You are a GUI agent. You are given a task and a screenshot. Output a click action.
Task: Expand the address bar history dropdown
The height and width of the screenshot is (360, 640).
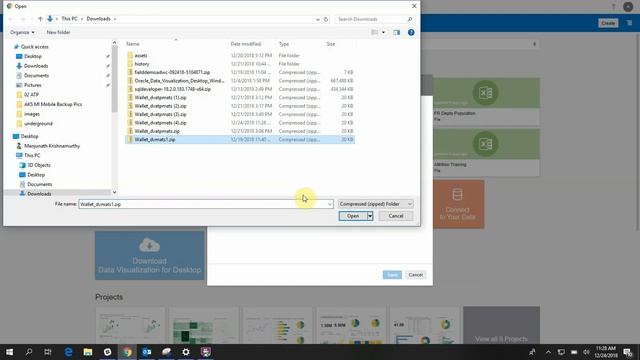pyautogui.click(x=318, y=19)
